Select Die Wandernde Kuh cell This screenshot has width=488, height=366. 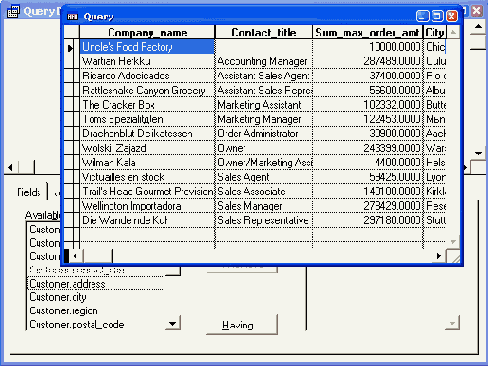(x=147, y=220)
